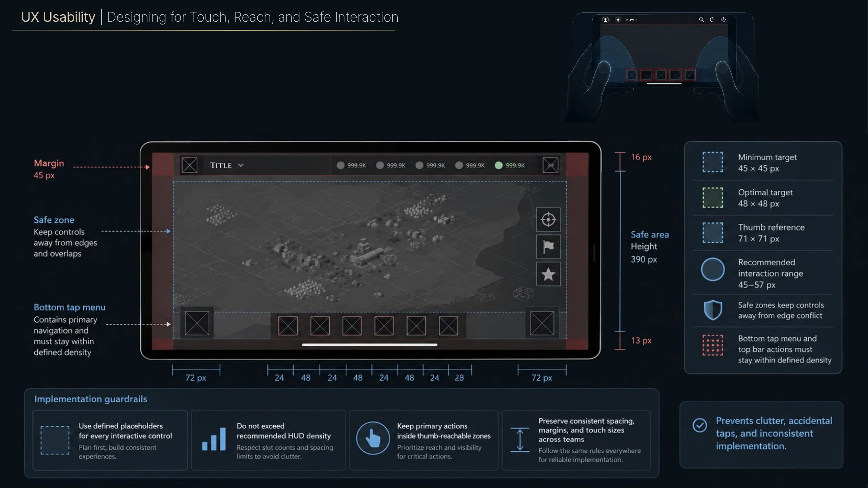This screenshot has width=868, height=488.
Task: Tap the crosshair locate button on the map
Action: coord(548,220)
